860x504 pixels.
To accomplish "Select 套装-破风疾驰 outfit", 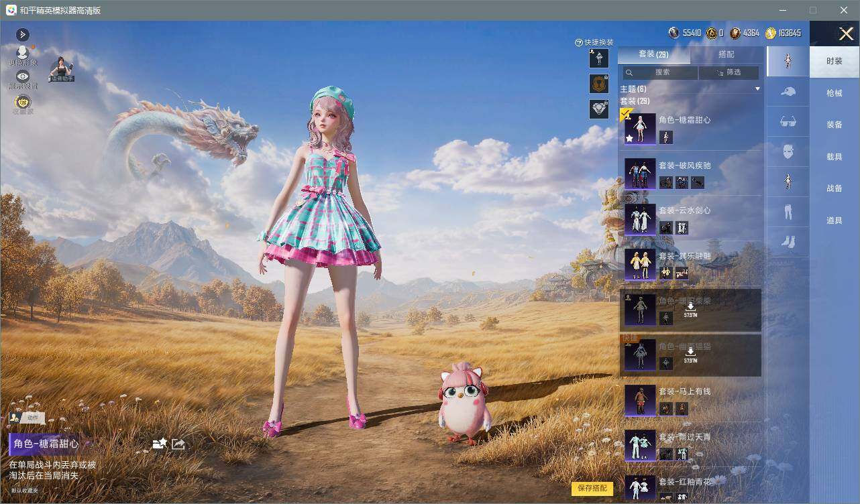I will [691, 174].
